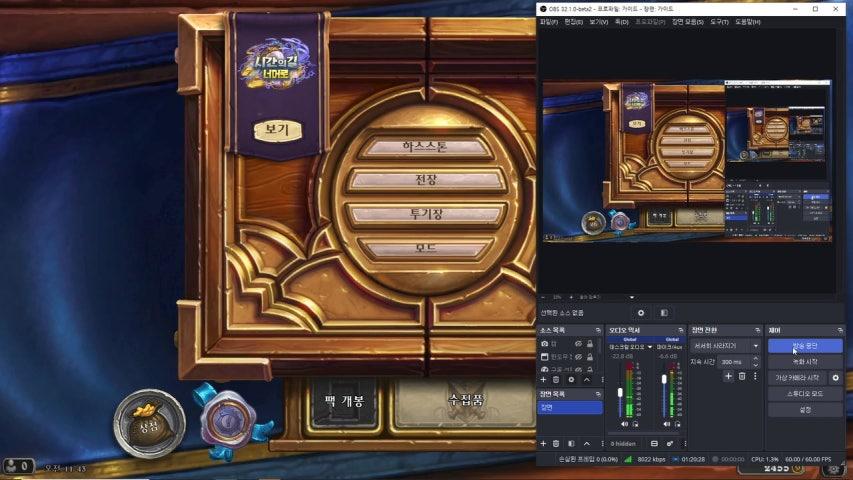
Task: Add a new source with the plus icon
Action: click(x=543, y=379)
